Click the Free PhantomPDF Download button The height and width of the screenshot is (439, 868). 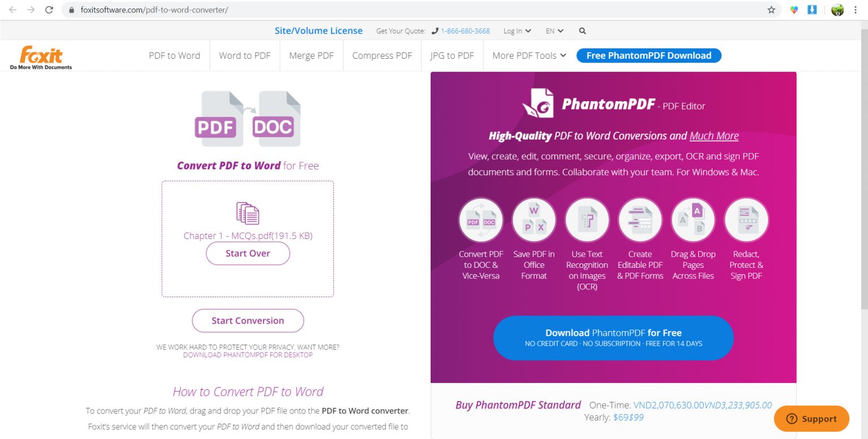(x=649, y=55)
